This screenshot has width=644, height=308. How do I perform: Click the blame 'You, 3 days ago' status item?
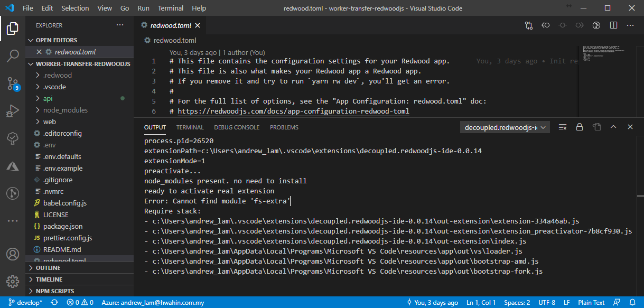pyautogui.click(x=432, y=303)
